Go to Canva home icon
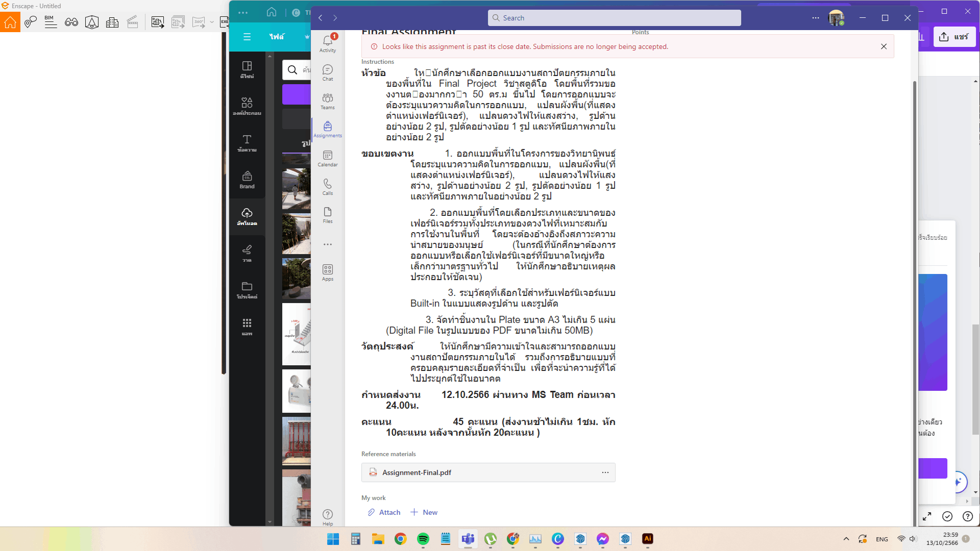The image size is (980, 551). pos(272,12)
